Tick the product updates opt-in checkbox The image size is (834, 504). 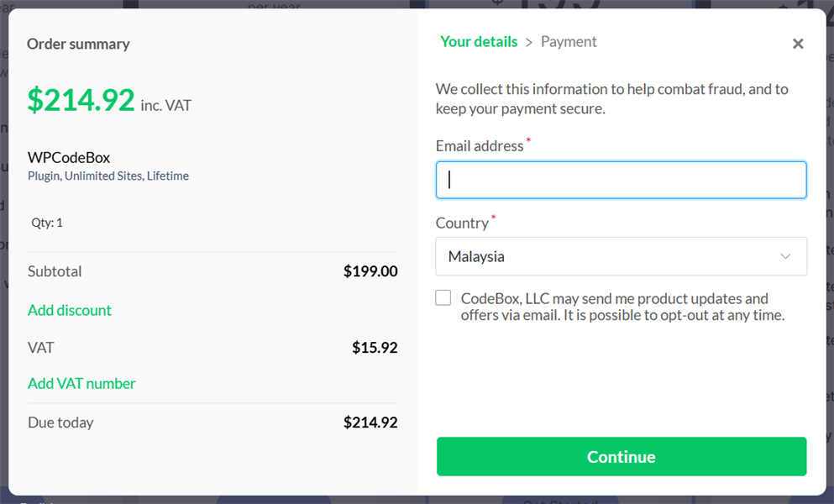point(443,298)
